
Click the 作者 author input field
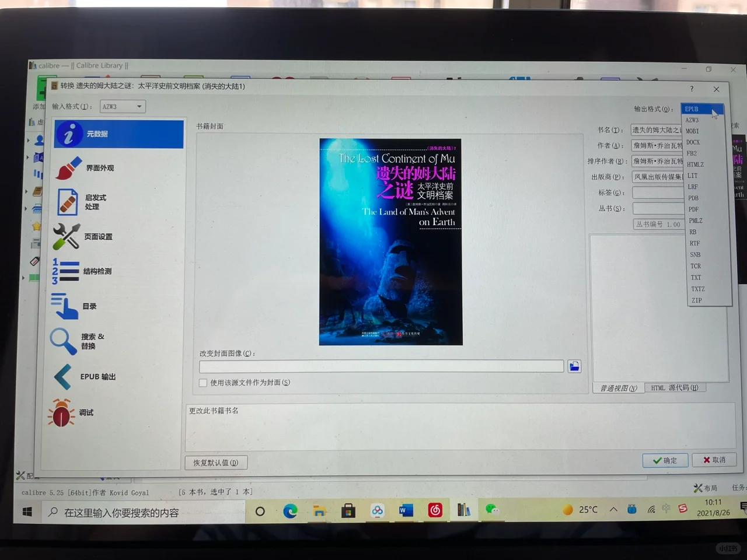pyautogui.click(x=657, y=145)
